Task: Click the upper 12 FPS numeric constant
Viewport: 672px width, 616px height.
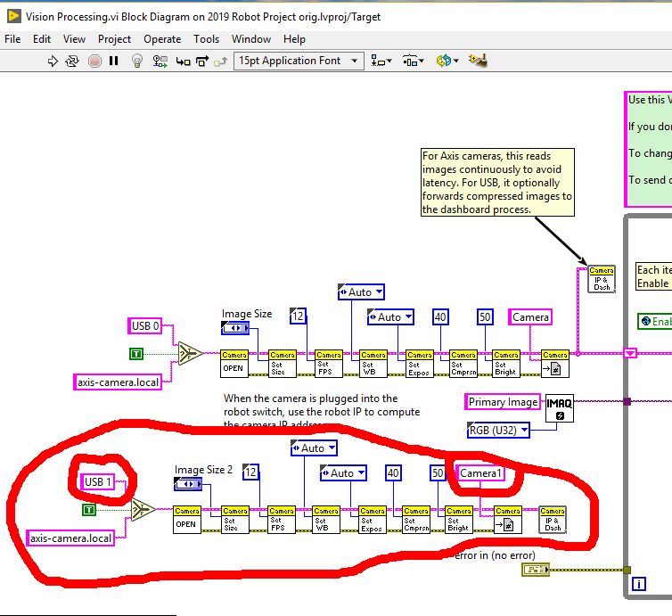Action: tap(298, 316)
